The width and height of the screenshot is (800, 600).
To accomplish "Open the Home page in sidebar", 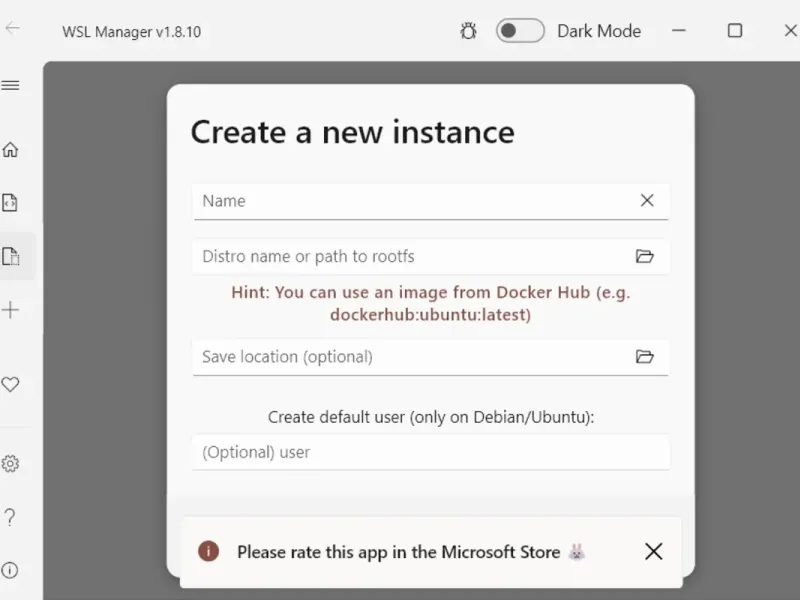I will 11,150.
